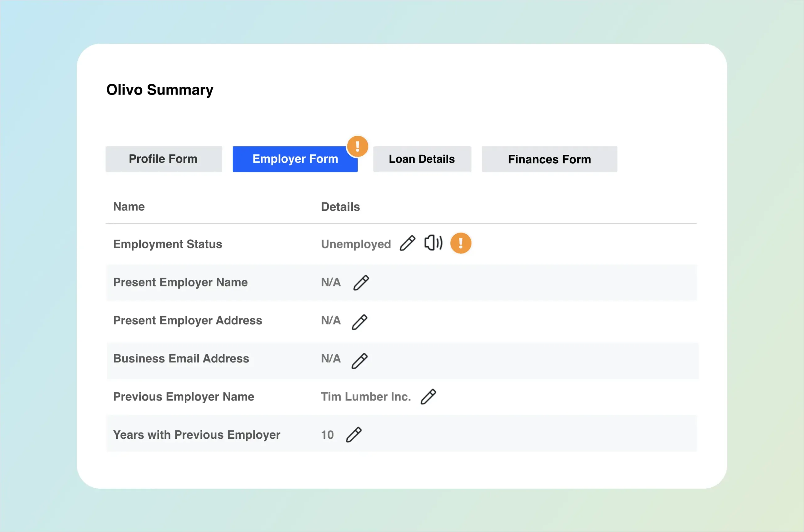View the Finances Form tab
The width and height of the screenshot is (804, 532).
(549, 159)
